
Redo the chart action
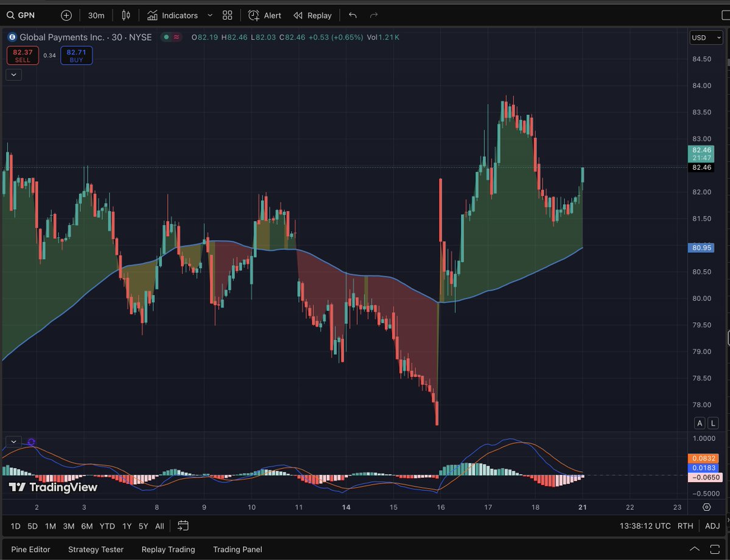[374, 15]
